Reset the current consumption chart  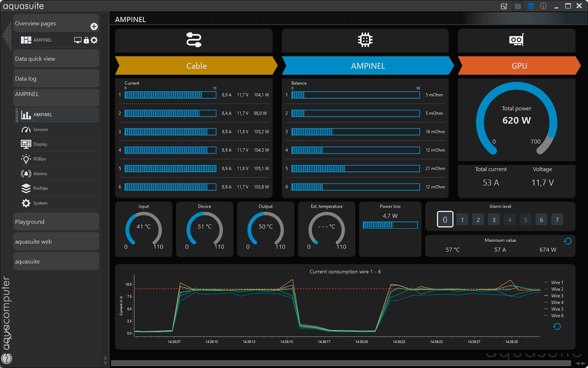[x=557, y=327]
